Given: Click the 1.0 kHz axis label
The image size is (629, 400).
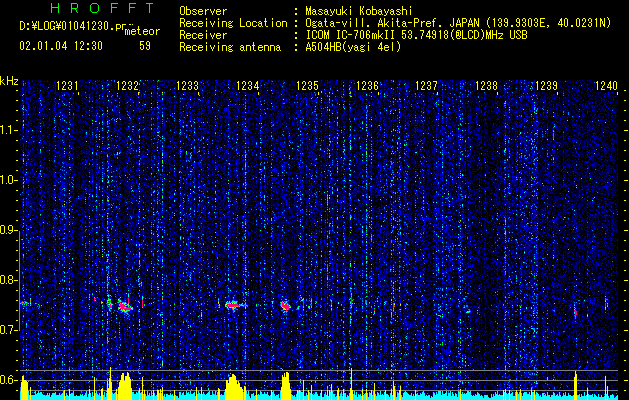Looking at the screenshot, I should click(x=8, y=180).
